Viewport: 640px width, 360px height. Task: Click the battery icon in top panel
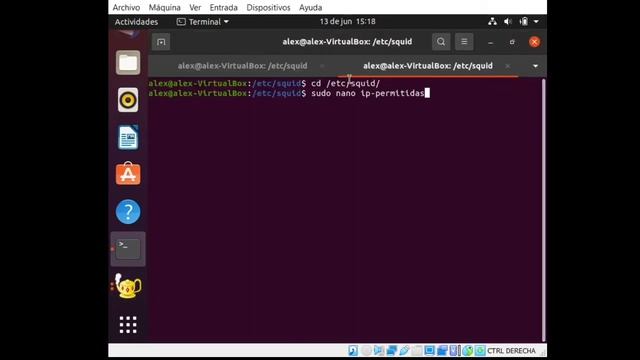point(524,22)
